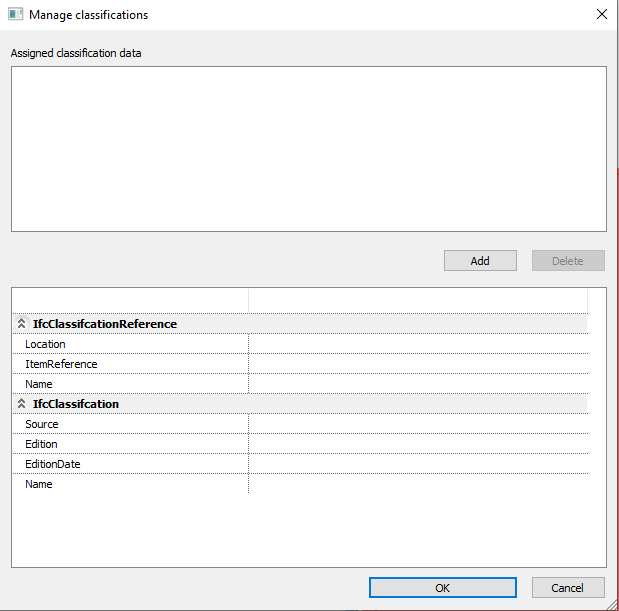Click the Name value under IfcClassifcation

(x=418, y=484)
